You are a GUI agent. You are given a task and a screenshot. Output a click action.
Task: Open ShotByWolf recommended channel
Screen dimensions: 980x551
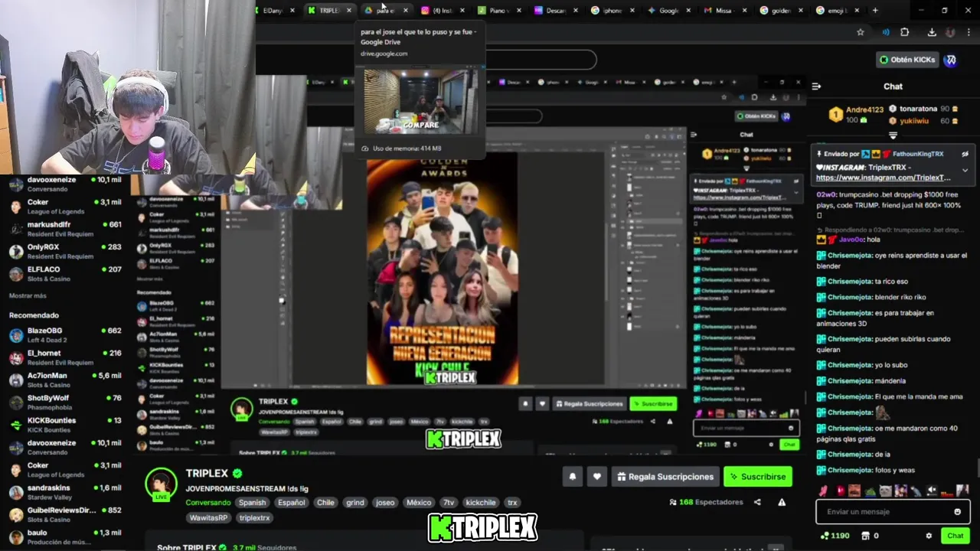click(65, 403)
